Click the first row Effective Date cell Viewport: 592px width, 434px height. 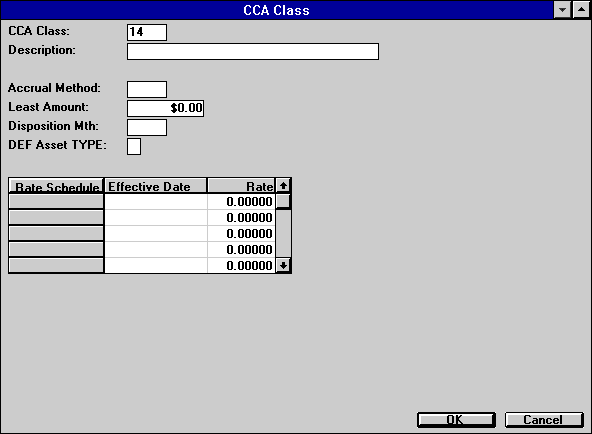pos(156,202)
